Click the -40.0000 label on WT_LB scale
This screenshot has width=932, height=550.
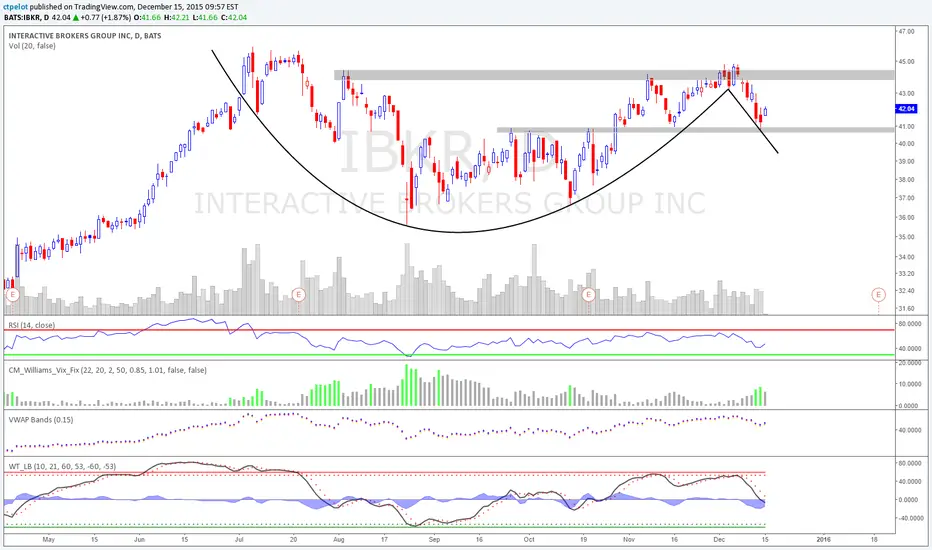click(909, 518)
